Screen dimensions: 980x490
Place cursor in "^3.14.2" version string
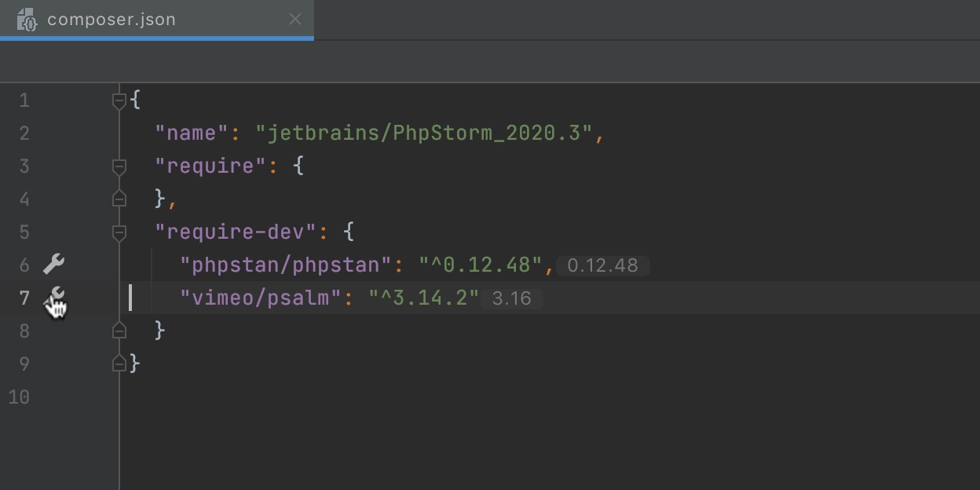pyautogui.click(x=424, y=298)
